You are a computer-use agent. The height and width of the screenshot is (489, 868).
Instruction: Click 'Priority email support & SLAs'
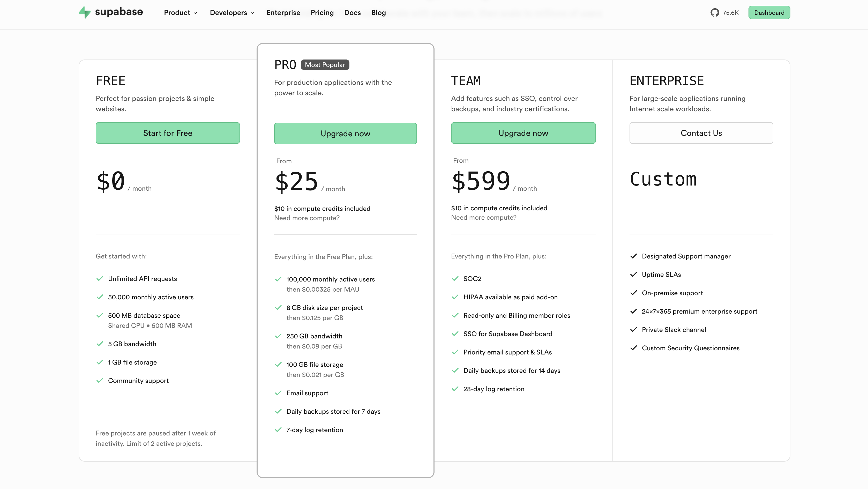[x=507, y=352]
